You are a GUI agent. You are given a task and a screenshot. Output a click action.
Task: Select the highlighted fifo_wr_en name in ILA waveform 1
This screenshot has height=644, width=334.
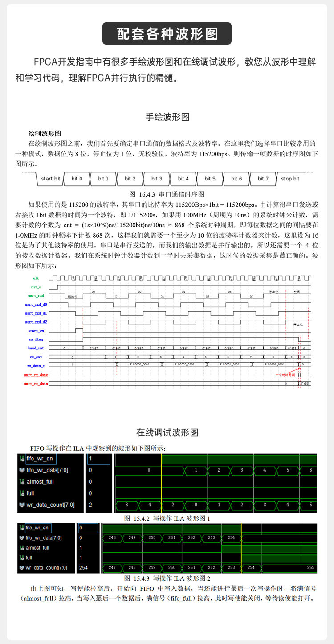[x=41, y=458]
